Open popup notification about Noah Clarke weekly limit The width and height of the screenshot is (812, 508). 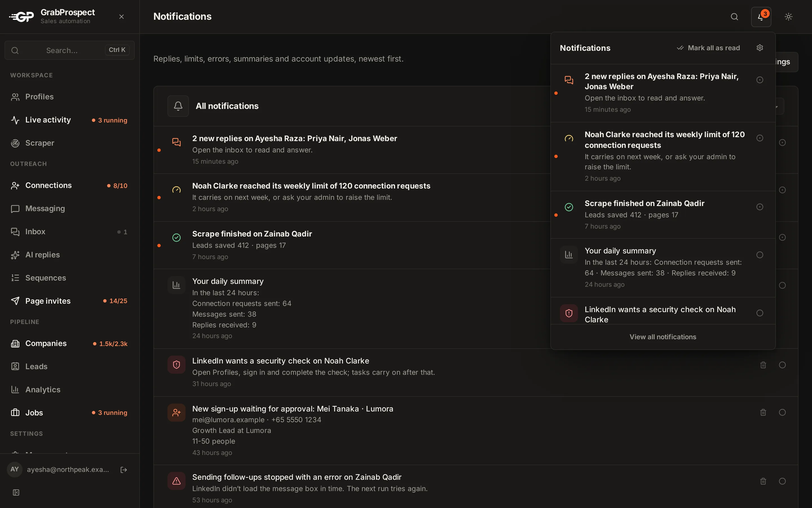click(663, 157)
